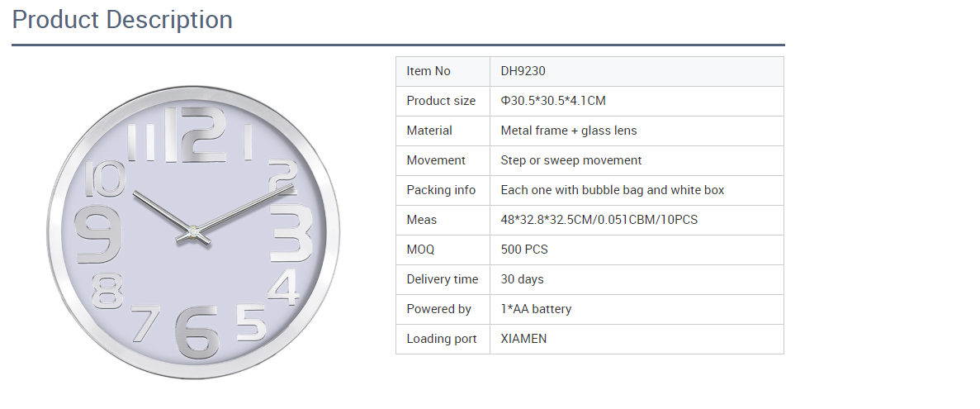Image resolution: width=980 pixels, height=409 pixels.
Task: Select the 1*AA battery value
Action: [536, 309]
